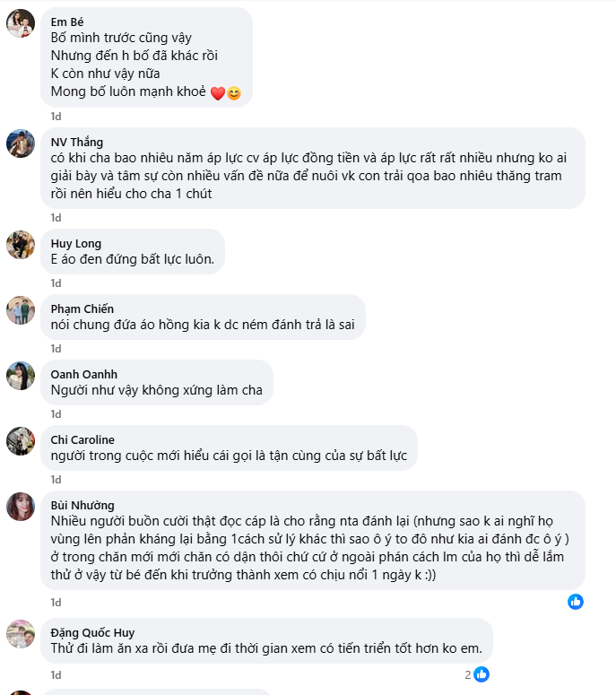Image resolution: width=616 pixels, height=695 pixels.
Task: Open Đặng Quốc Huy's profile picture
Action: tap(21, 634)
